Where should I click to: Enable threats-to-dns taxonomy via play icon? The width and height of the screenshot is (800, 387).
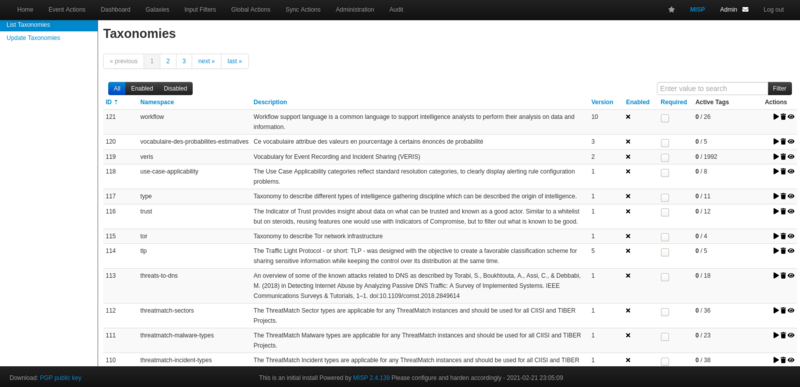pos(776,276)
